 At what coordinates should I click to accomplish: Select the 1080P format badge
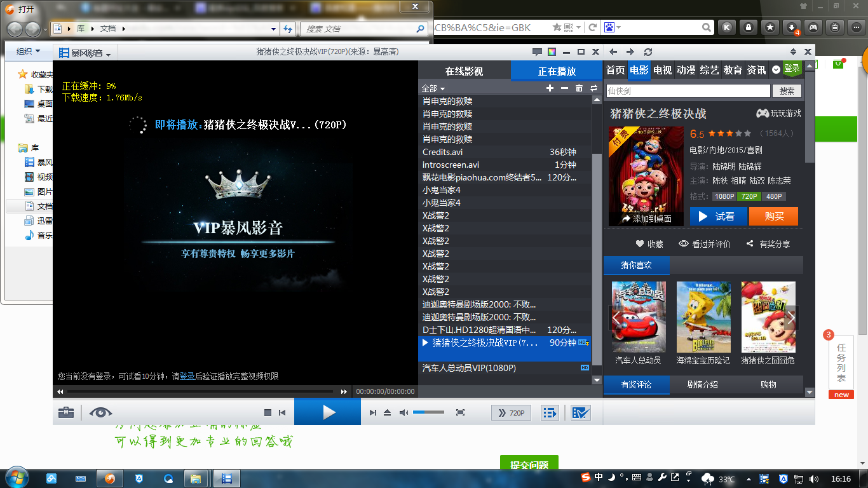click(x=724, y=196)
